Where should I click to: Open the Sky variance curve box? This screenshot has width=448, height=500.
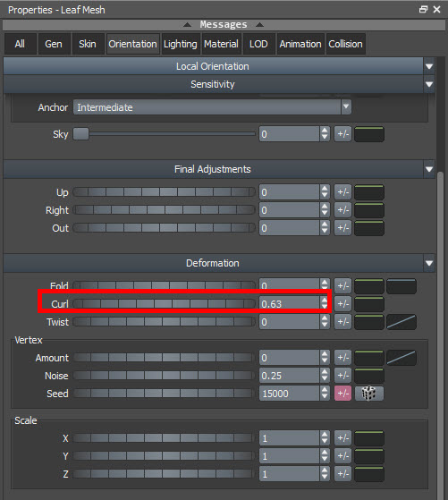(369, 134)
